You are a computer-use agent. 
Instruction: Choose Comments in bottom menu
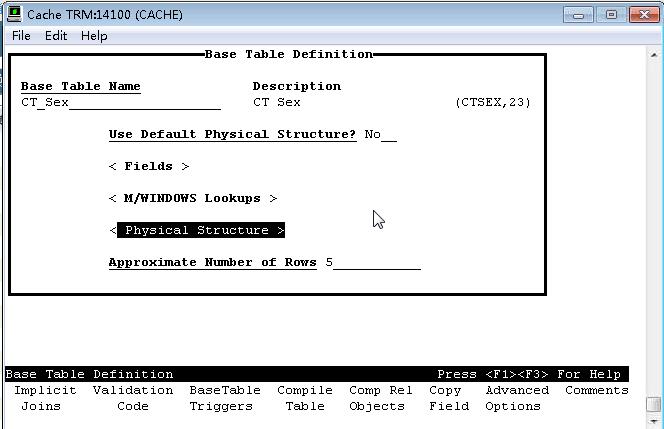click(x=597, y=390)
